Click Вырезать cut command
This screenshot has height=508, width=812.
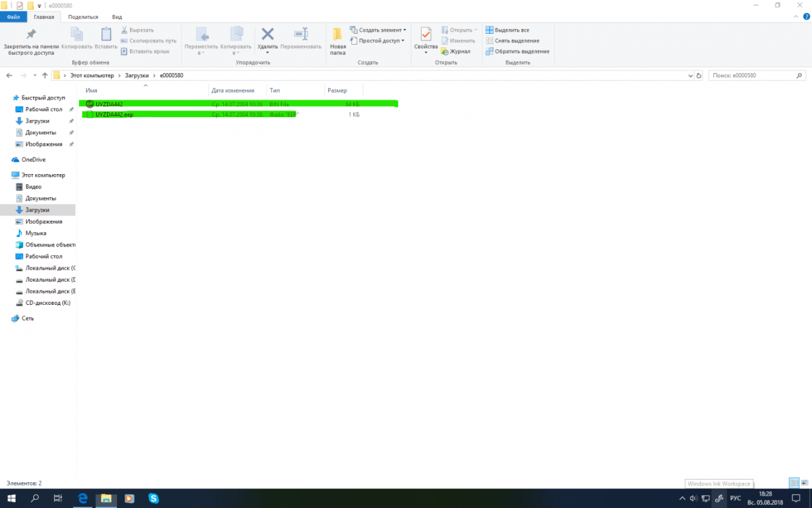[137, 30]
